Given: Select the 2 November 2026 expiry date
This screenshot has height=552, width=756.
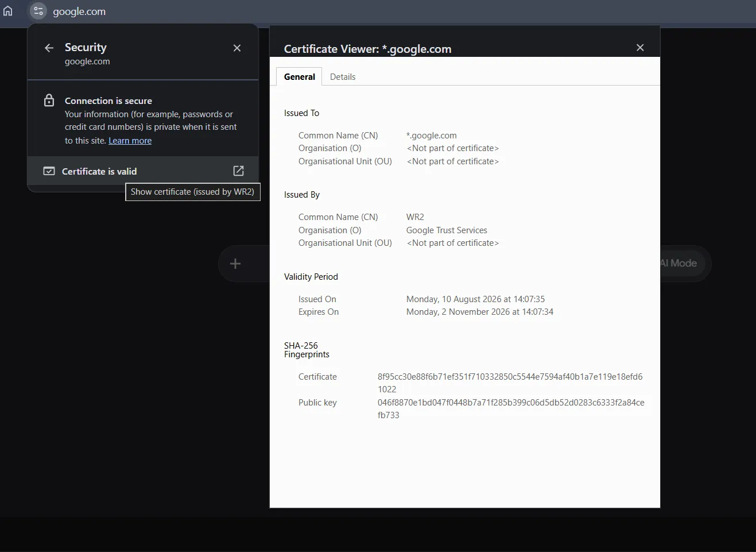Looking at the screenshot, I should coord(480,312).
